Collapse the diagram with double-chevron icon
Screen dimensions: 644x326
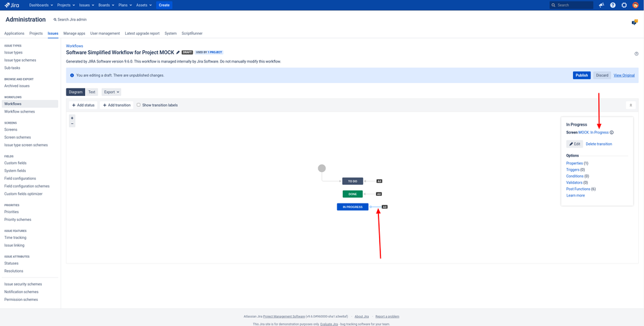[x=630, y=105]
